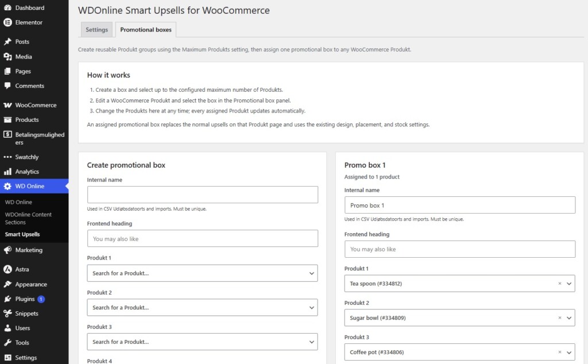
Task: Switch to the Settings tab
Action: tap(96, 30)
